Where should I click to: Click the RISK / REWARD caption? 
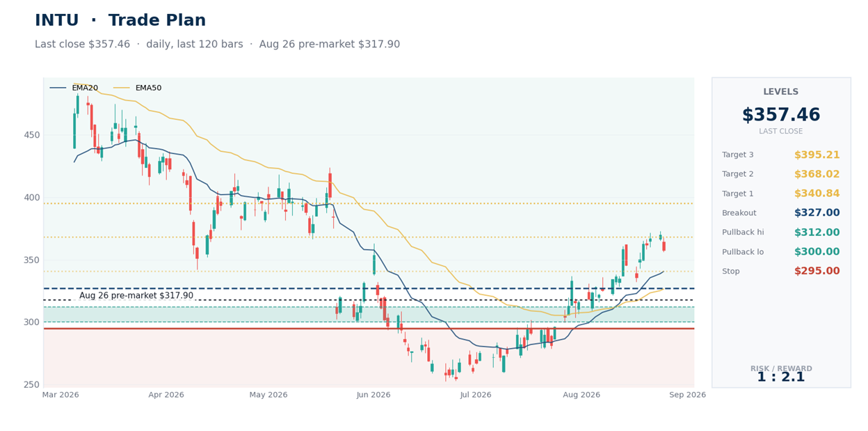(781, 368)
